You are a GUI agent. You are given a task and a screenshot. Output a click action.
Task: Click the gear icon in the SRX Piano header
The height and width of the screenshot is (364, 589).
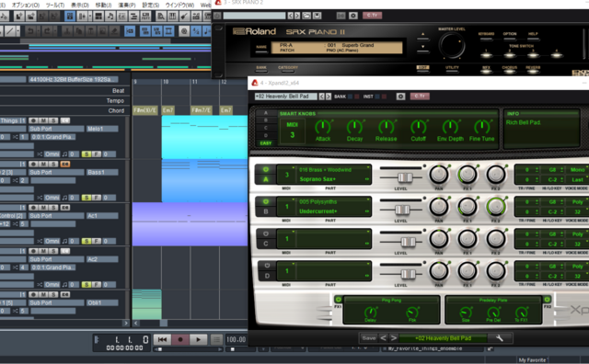coord(353,16)
